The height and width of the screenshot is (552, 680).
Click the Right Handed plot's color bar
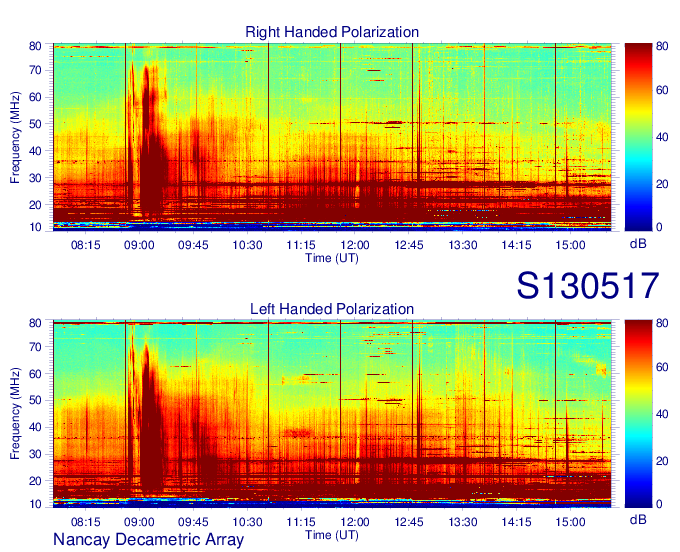(638, 137)
